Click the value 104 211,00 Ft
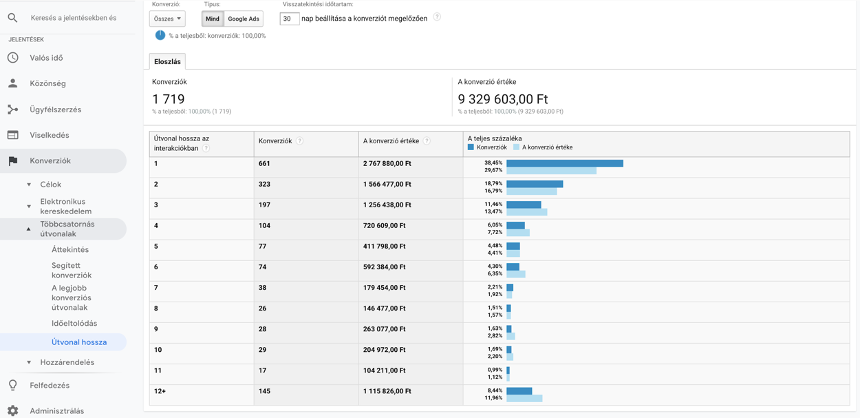The height and width of the screenshot is (418, 860). (x=384, y=370)
